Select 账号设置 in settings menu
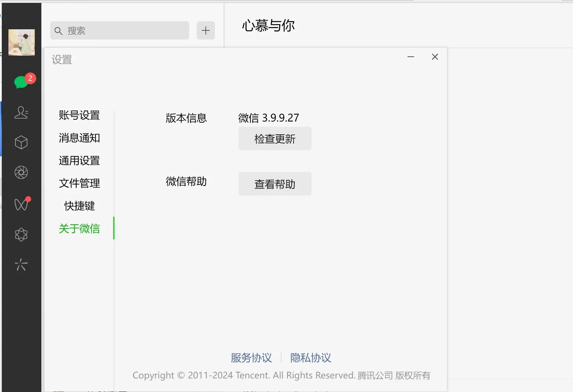This screenshot has width=573, height=392. click(x=79, y=115)
